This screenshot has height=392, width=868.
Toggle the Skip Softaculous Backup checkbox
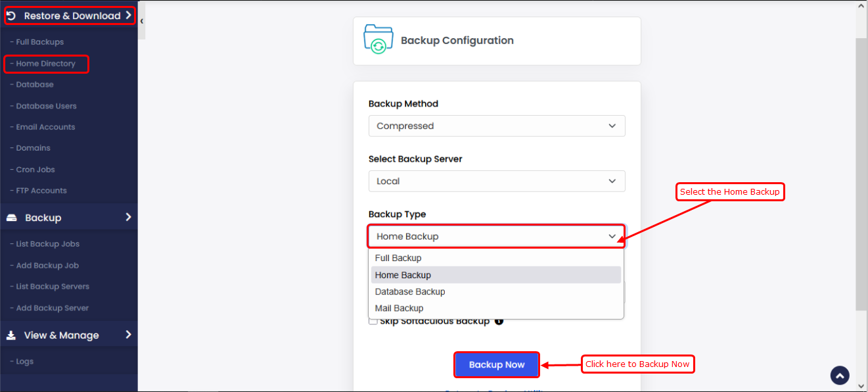tap(373, 321)
